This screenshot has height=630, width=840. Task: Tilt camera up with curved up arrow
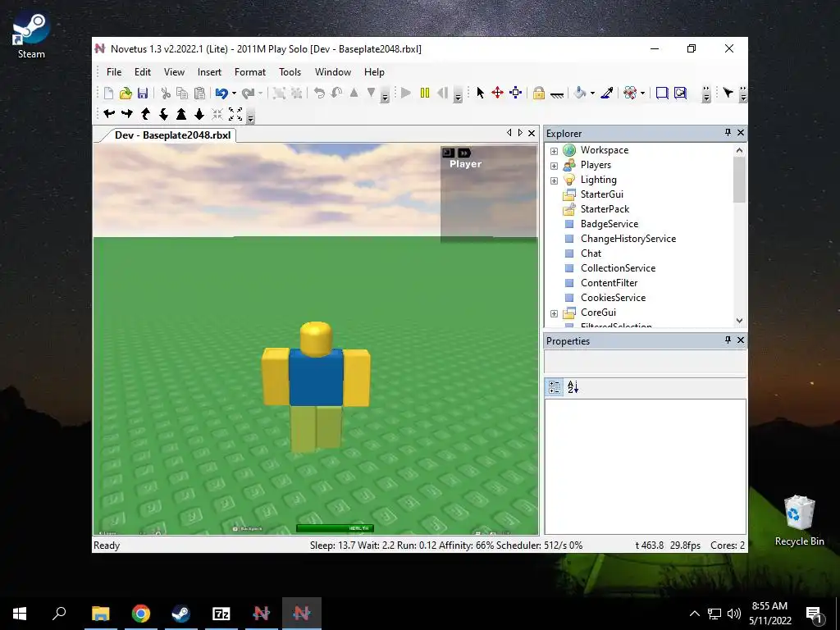point(145,113)
